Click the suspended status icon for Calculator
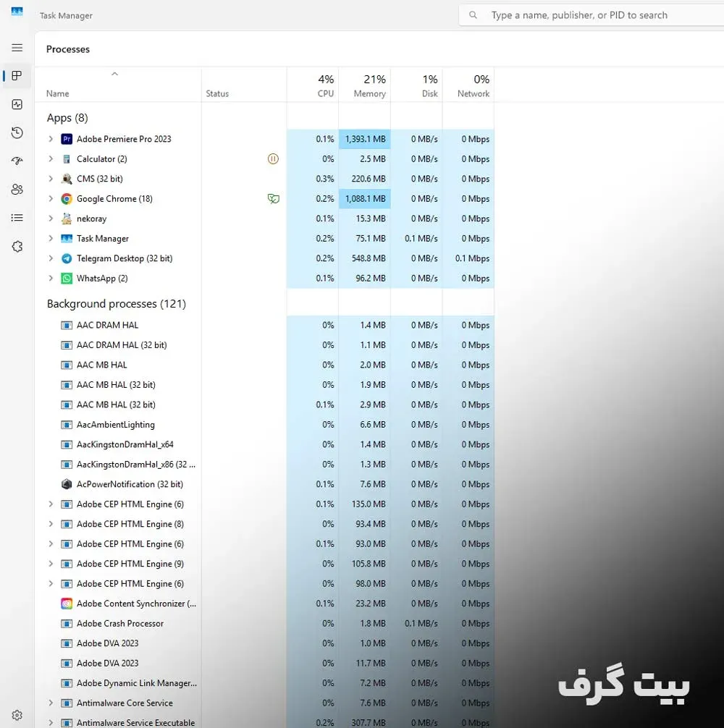The width and height of the screenshot is (724, 728). pos(273,158)
